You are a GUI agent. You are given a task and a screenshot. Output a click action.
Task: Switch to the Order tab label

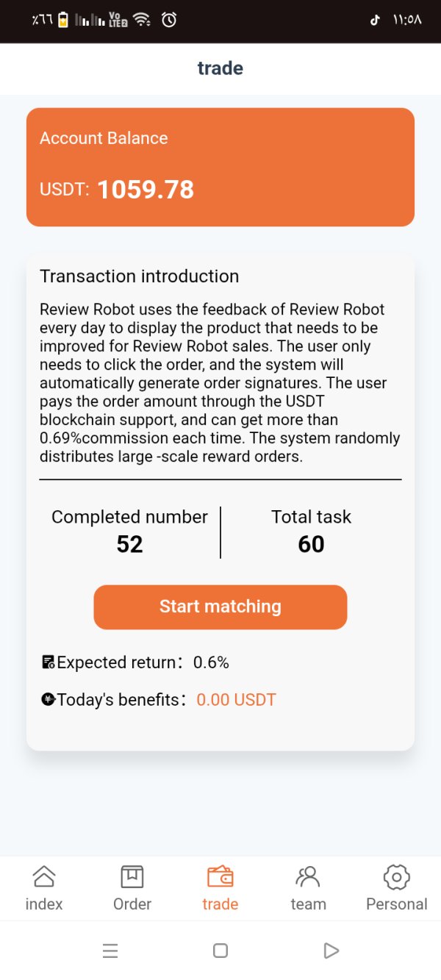point(132,904)
